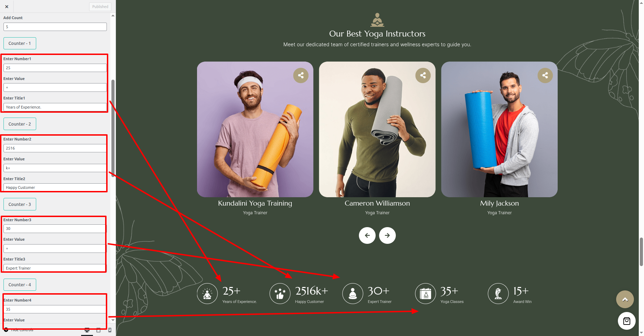Open the Counter - 3 section button
The image size is (644, 336).
pyautogui.click(x=20, y=205)
